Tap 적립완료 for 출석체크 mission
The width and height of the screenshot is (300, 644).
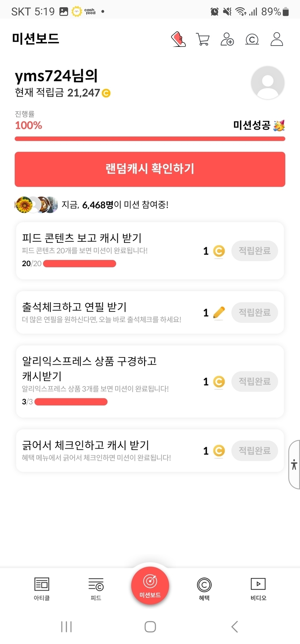(x=254, y=313)
